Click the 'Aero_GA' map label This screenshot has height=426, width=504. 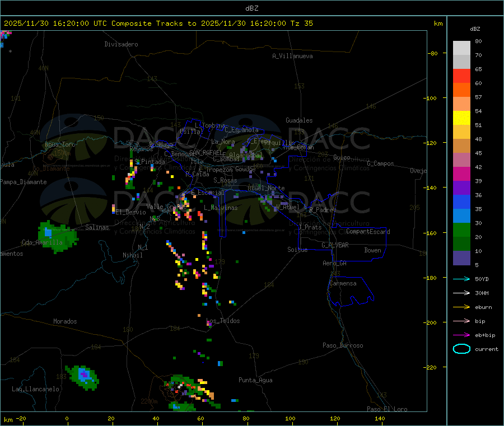(x=335, y=263)
